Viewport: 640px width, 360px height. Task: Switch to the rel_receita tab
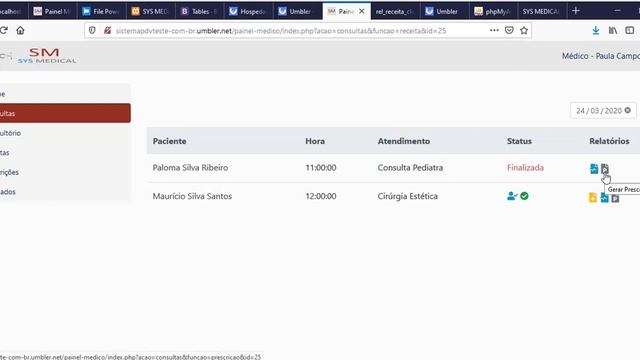396,11
